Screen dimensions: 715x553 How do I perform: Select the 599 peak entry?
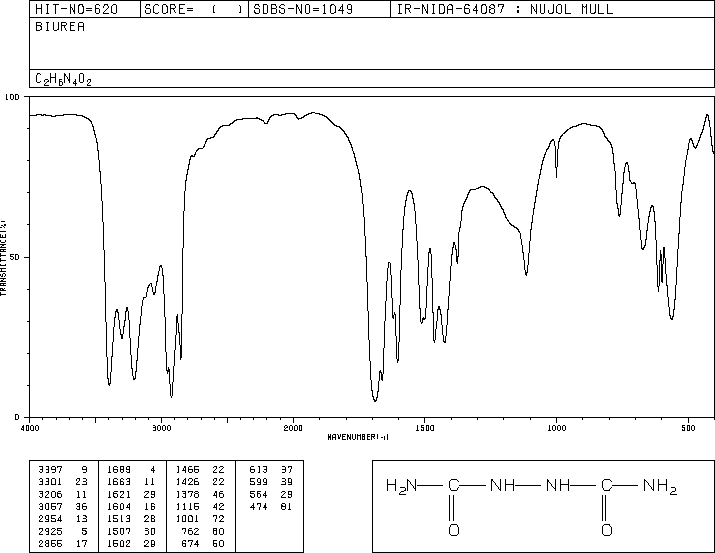[270, 481]
